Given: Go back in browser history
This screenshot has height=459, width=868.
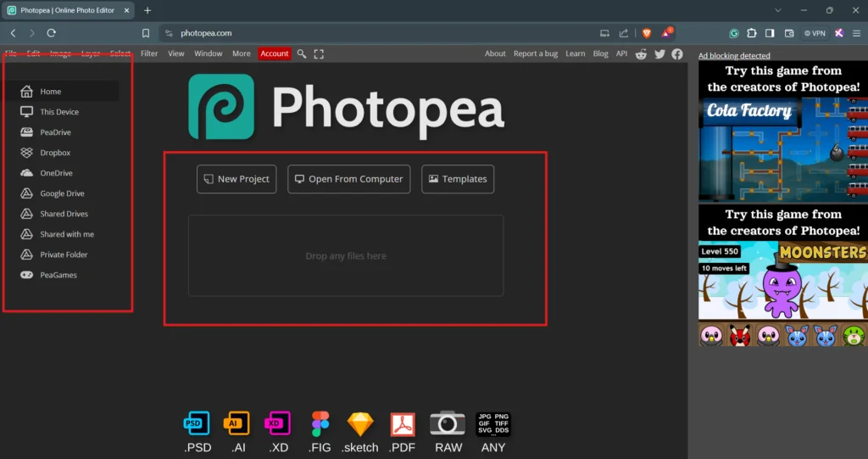Looking at the screenshot, I should coord(14,33).
